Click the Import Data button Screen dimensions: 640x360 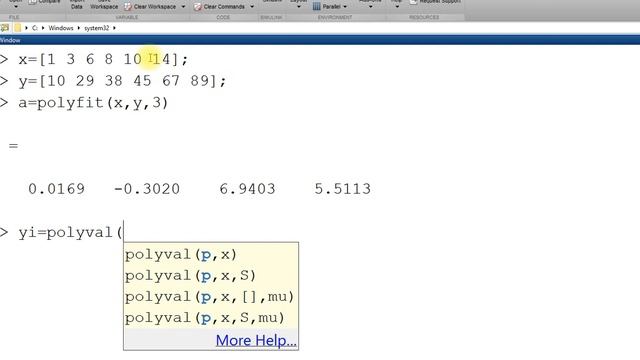(x=77, y=4)
